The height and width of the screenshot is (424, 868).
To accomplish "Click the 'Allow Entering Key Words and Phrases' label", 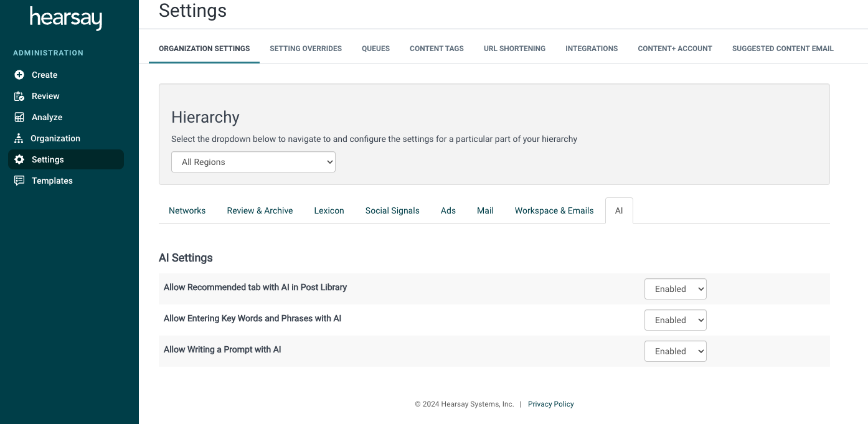I will 253,318.
